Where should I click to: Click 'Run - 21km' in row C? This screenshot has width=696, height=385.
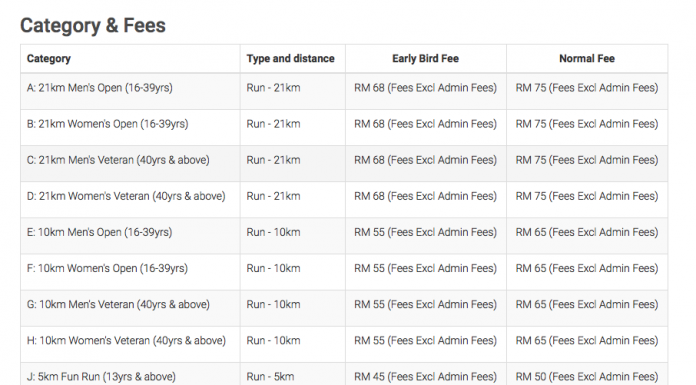[273, 160]
